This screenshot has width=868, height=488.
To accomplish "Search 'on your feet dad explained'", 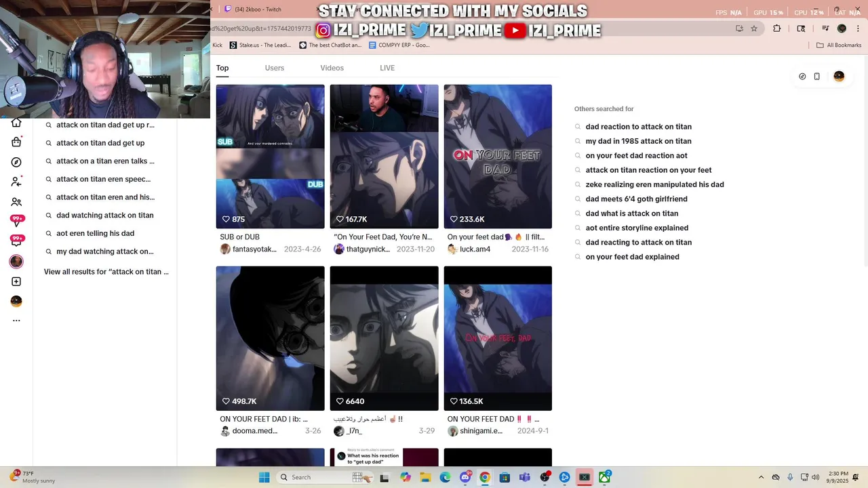I will 633,257.
